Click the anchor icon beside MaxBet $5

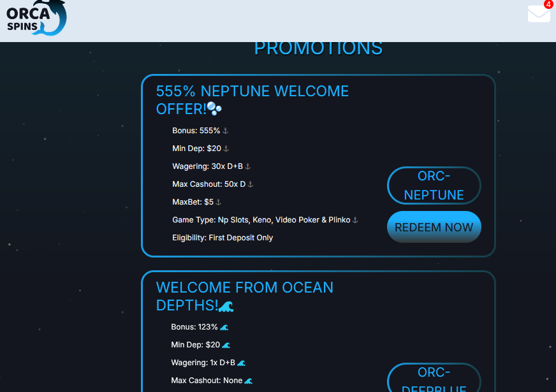point(219,202)
